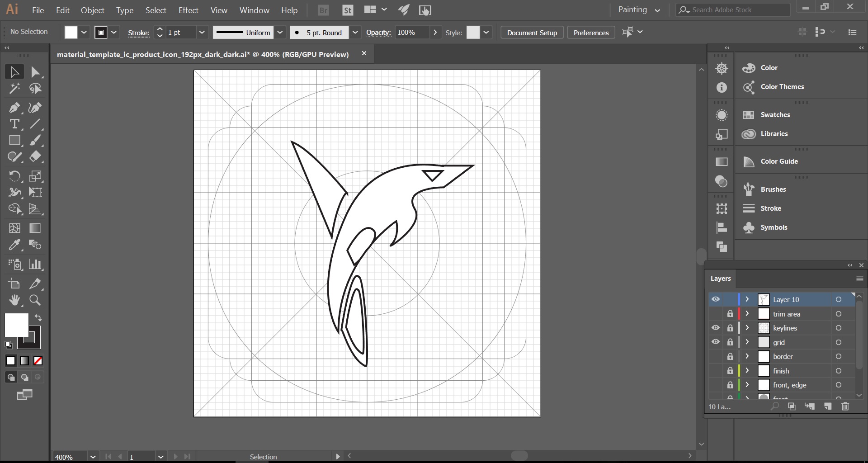Set paint mode to Gradient
Viewport: 868px width, 463px height.
click(x=24, y=361)
